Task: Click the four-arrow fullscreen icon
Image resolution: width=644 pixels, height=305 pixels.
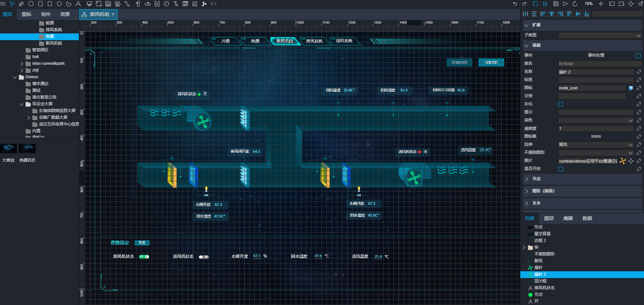Action: pyautogui.click(x=631, y=4)
